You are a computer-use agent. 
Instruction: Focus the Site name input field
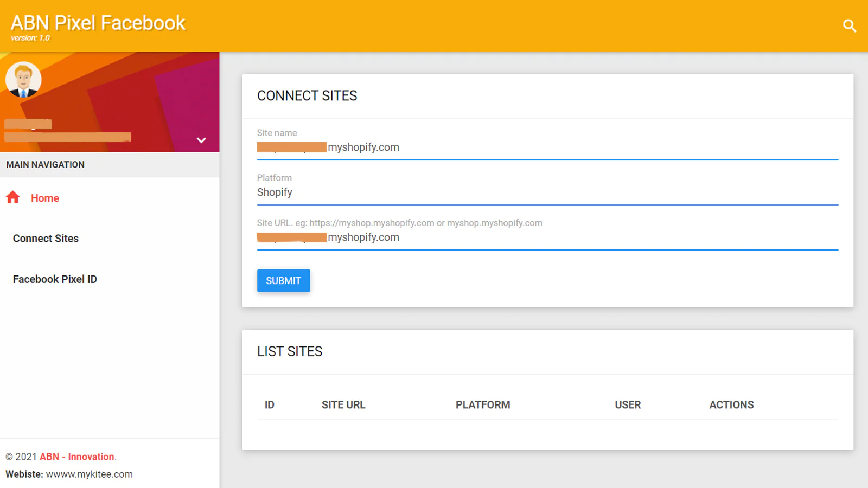coord(547,147)
